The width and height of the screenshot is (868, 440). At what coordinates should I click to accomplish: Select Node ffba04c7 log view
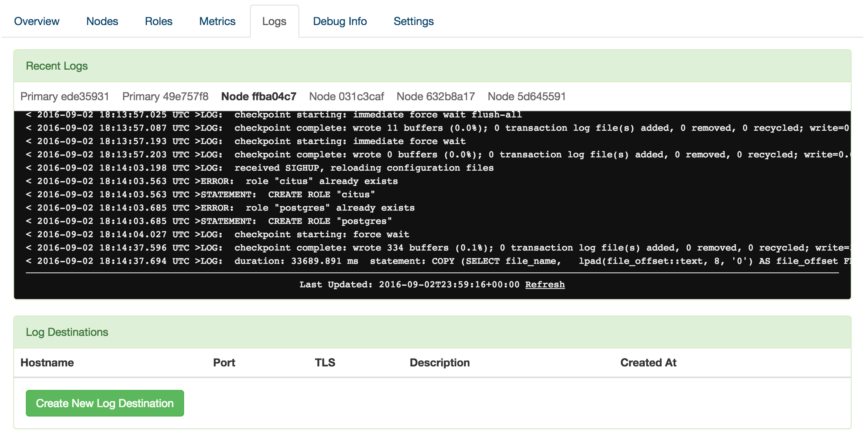259,96
